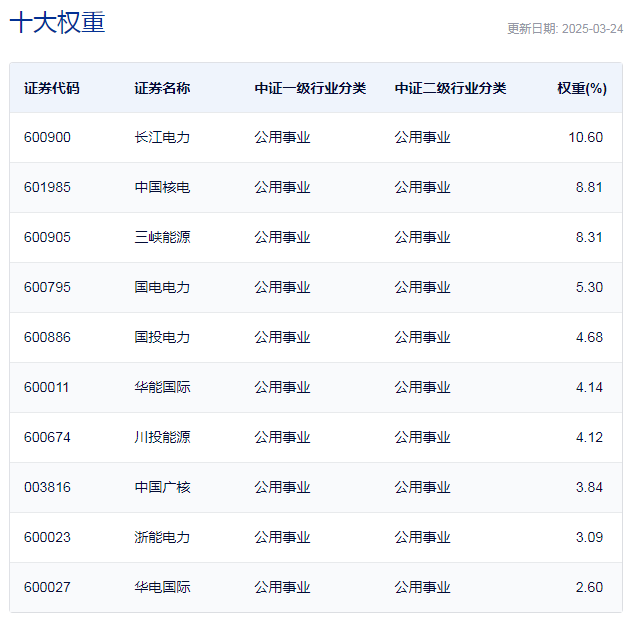
Task: Click first-level 公用事业 in 中国广核 row
Action: [x=282, y=487]
